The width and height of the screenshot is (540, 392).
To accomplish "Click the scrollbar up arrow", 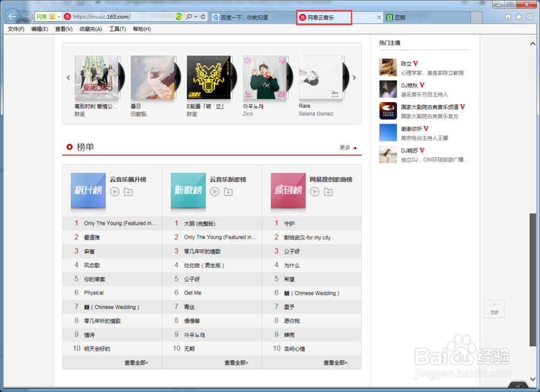I will click(533, 44).
